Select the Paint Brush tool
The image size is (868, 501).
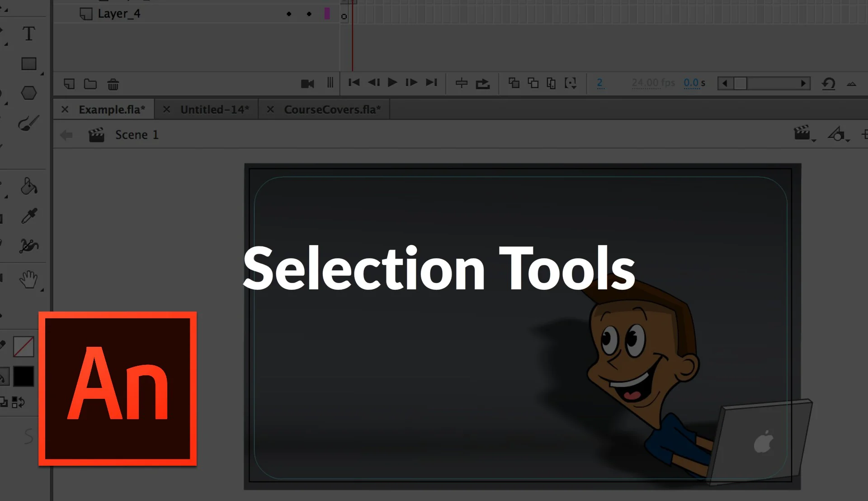(x=28, y=123)
